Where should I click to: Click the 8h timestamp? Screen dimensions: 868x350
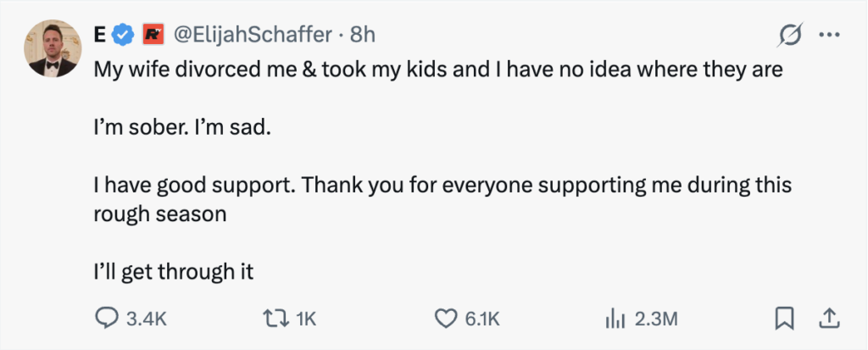[x=363, y=35]
